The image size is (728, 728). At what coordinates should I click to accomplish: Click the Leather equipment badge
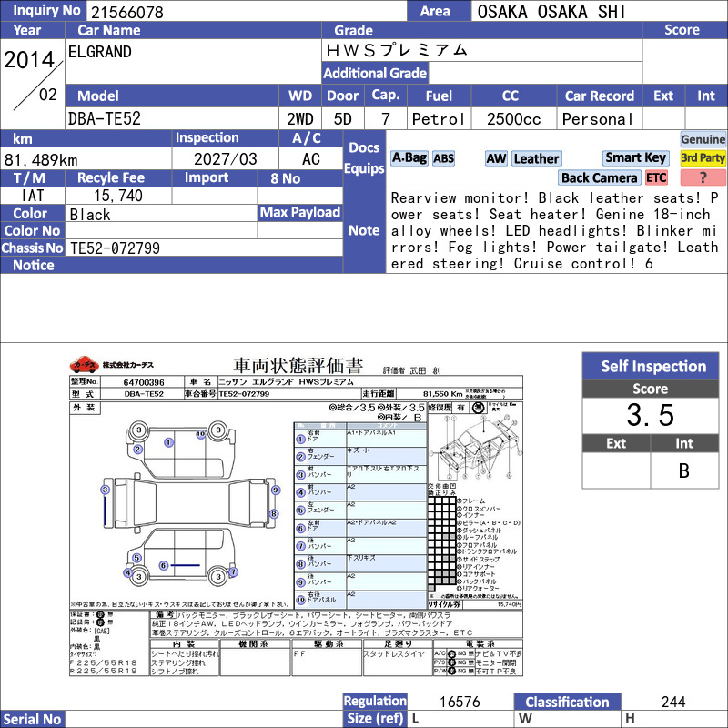(x=536, y=158)
